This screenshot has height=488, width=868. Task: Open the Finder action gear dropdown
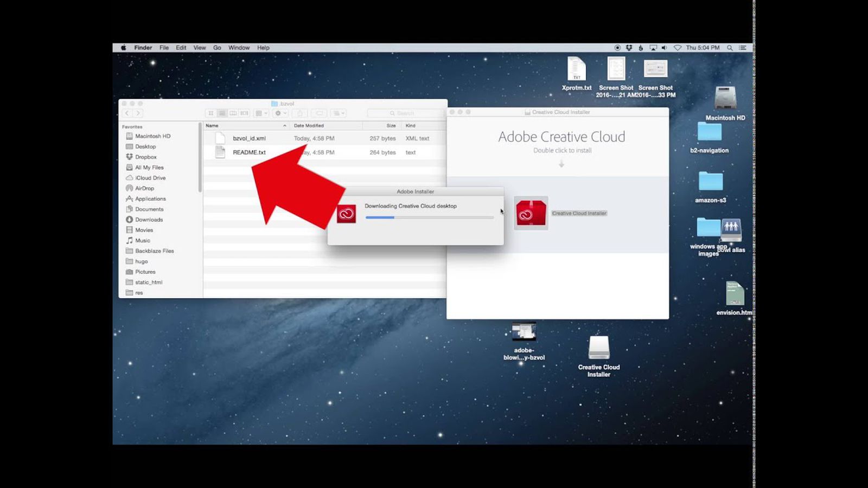click(x=280, y=113)
